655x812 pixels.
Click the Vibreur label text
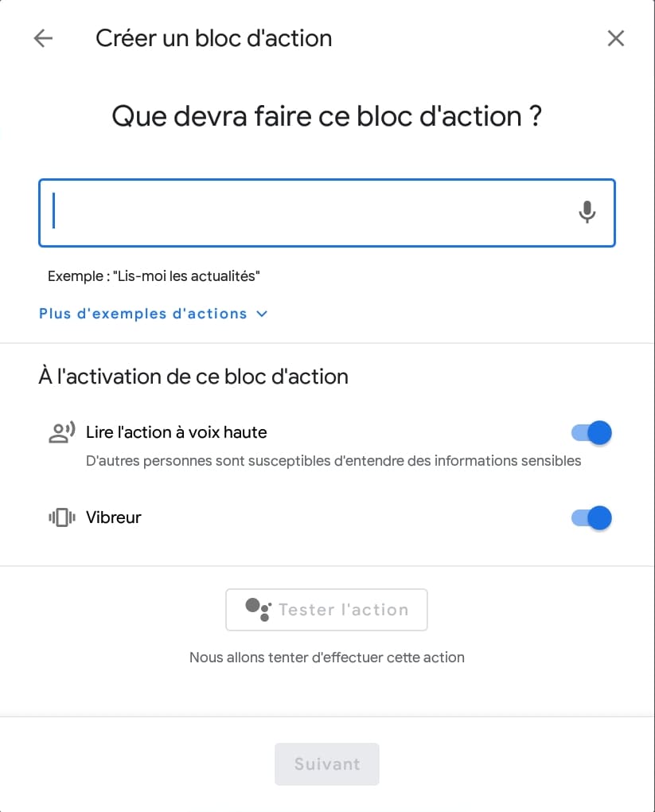click(114, 517)
